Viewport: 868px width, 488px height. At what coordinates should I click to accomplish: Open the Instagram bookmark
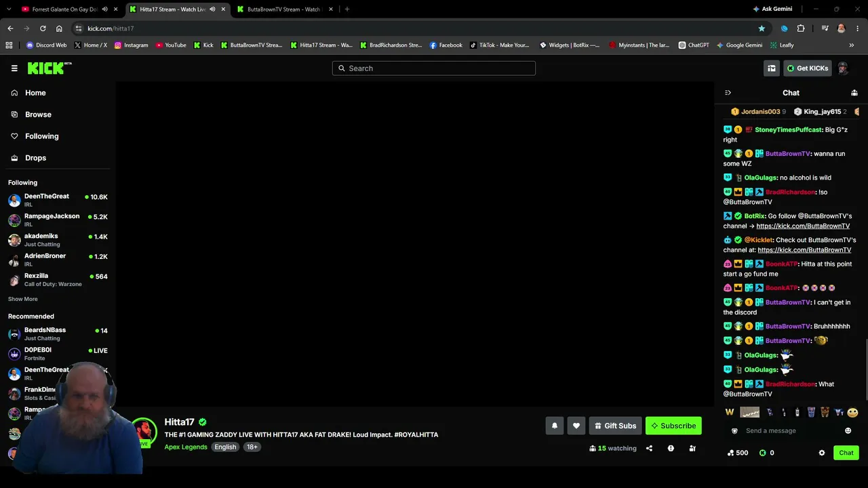tap(131, 45)
